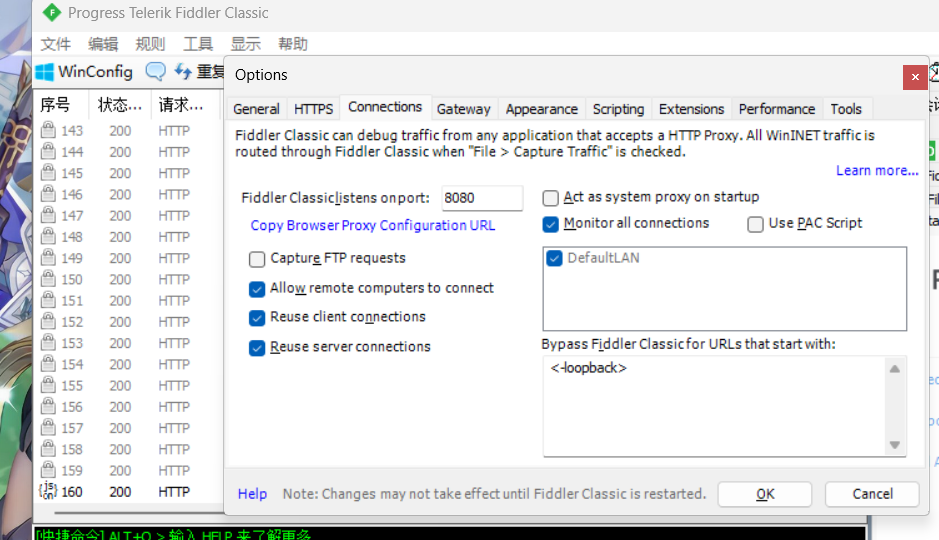This screenshot has height=540, width=939.
Task: Switch to the Performance tab
Action: [777, 109]
